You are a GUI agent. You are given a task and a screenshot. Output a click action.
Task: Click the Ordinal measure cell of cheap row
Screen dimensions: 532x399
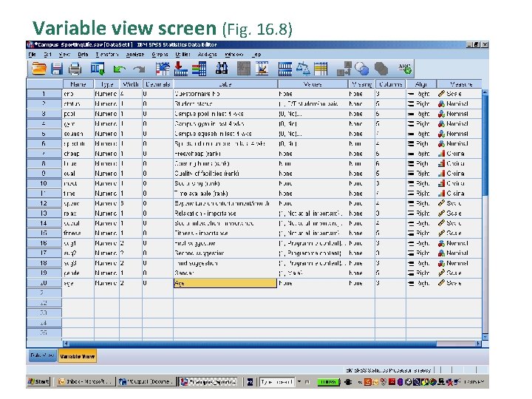click(x=460, y=154)
